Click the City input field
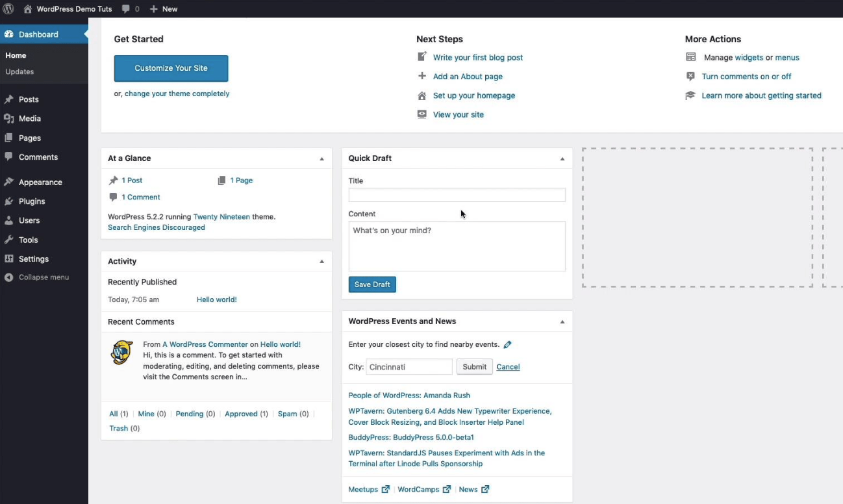Viewport: 843px width, 504px height. coord(409,367)
